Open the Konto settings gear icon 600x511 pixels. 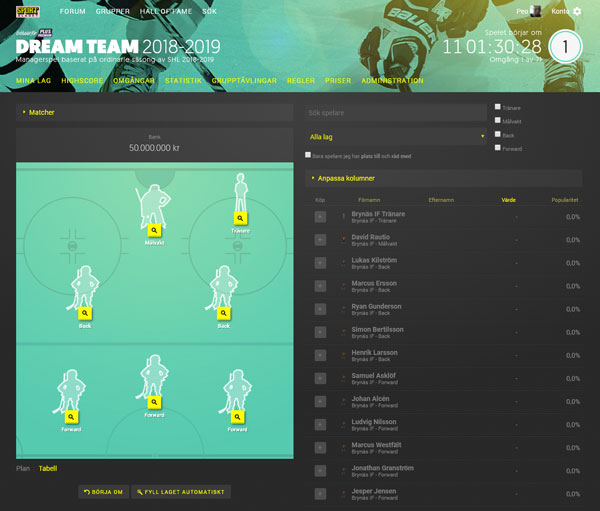point(577,11)
